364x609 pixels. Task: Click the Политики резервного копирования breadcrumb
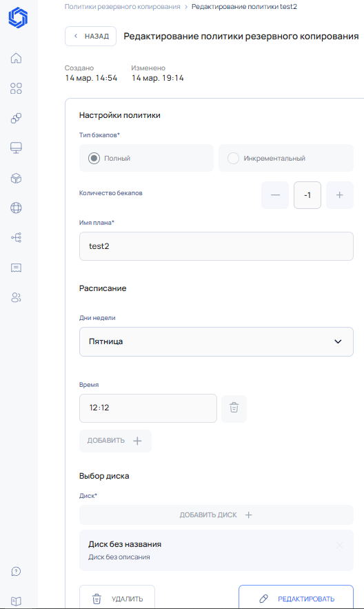point(122,7)
